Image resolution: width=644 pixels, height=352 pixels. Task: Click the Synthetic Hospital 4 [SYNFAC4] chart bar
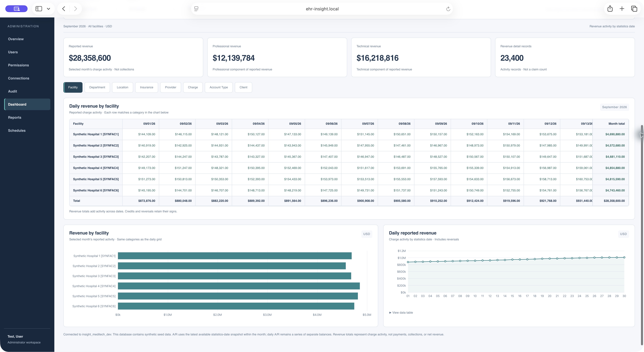coord(239,286)
